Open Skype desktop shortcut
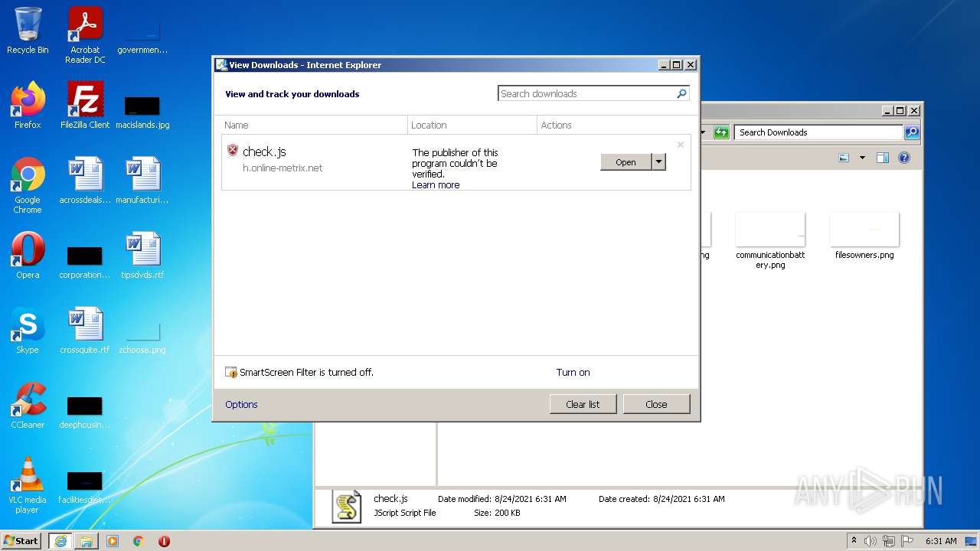The width and height of the screenshot is (980, 551). click(28, 331)
